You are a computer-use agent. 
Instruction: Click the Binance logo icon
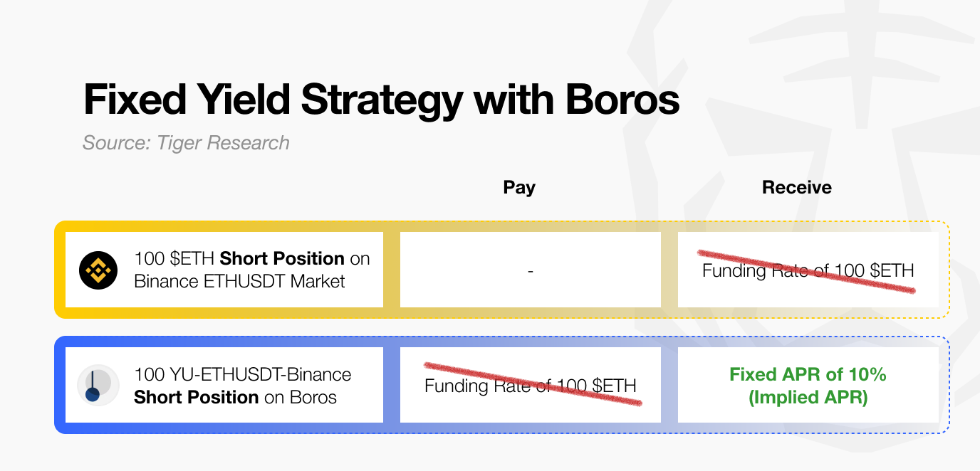[98, 270]
